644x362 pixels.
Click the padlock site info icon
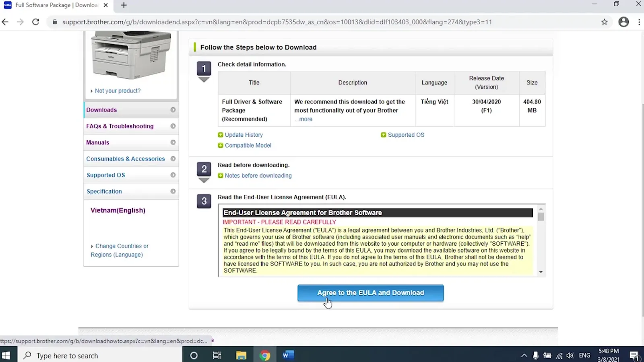(55, 22)
